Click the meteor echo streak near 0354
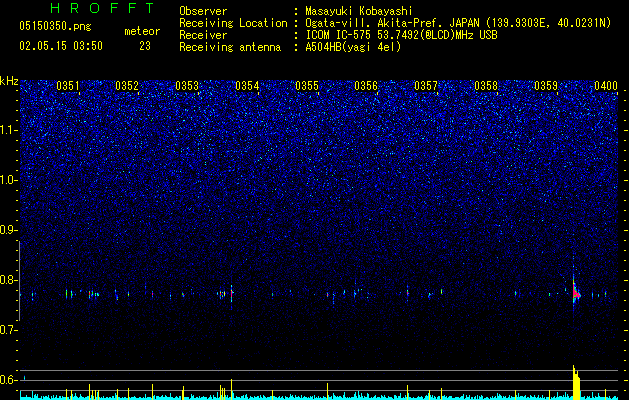This screenshot has height=400, width=629. point(231,293)
